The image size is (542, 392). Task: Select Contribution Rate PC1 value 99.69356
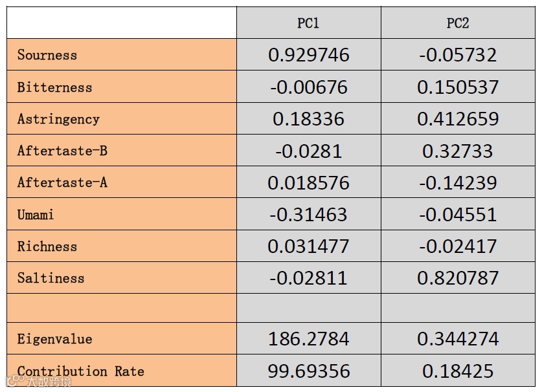[309, 371]
